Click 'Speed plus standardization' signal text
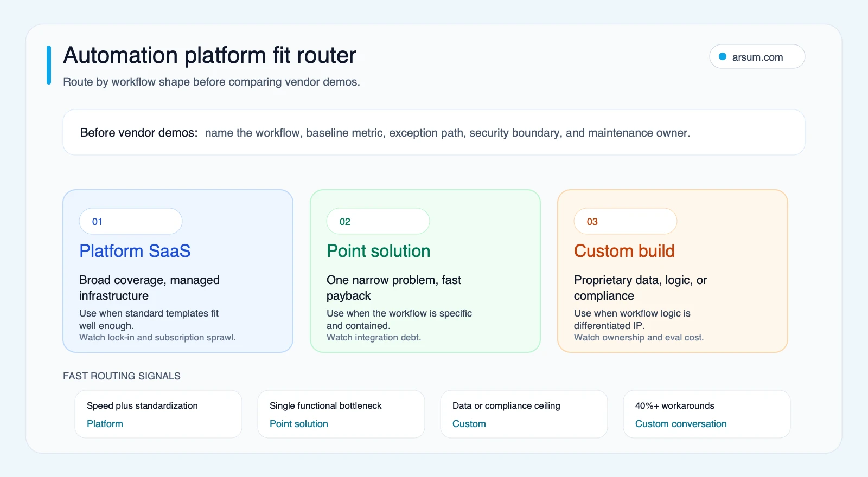868x477 pixels. (x=142, y=405)
